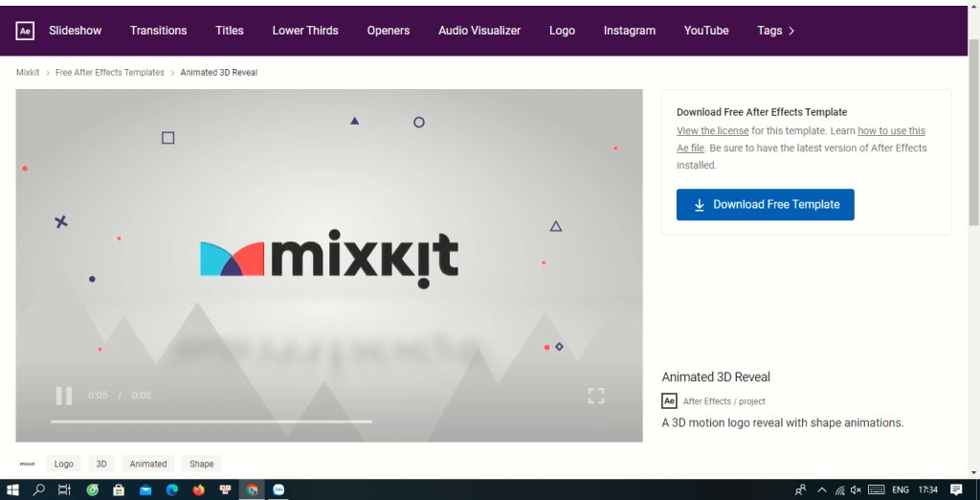The image size is (980, 500).
Task: Launch Microsoft Edge from taskbar
Action: [x=172, y=490]
